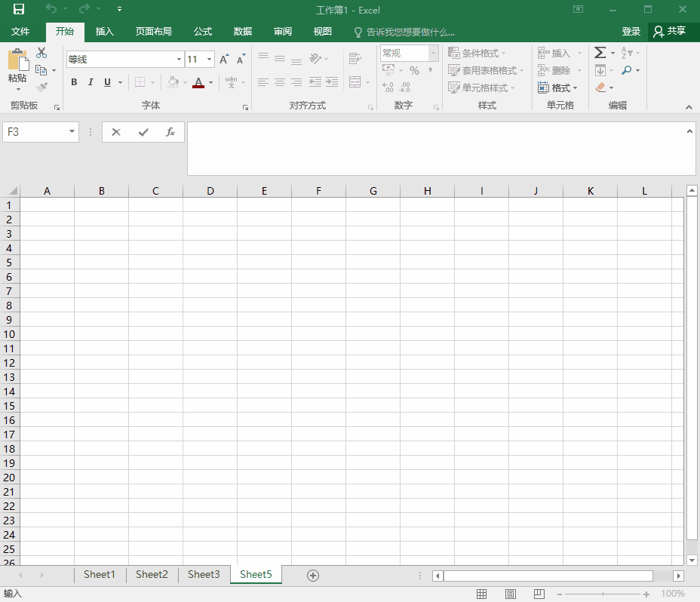Click the insert function fx icon
The width and height of the screenshot is (700, 602).
point(170,132)
